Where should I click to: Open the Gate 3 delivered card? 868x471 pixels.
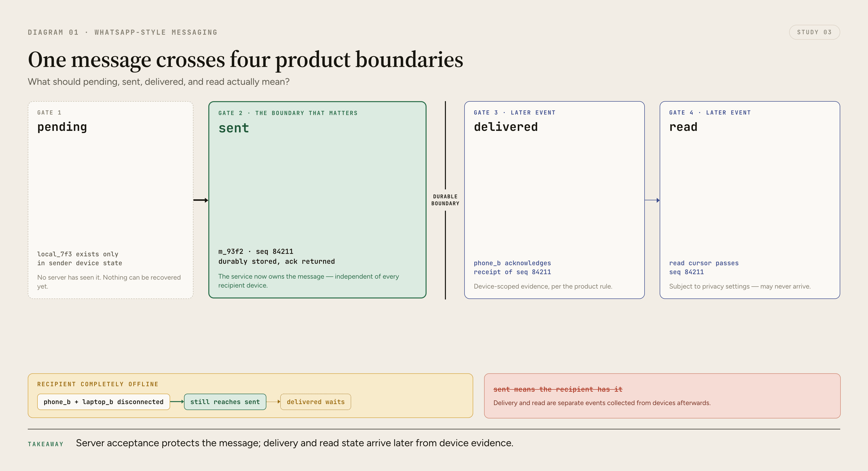(x=554, y=200)
